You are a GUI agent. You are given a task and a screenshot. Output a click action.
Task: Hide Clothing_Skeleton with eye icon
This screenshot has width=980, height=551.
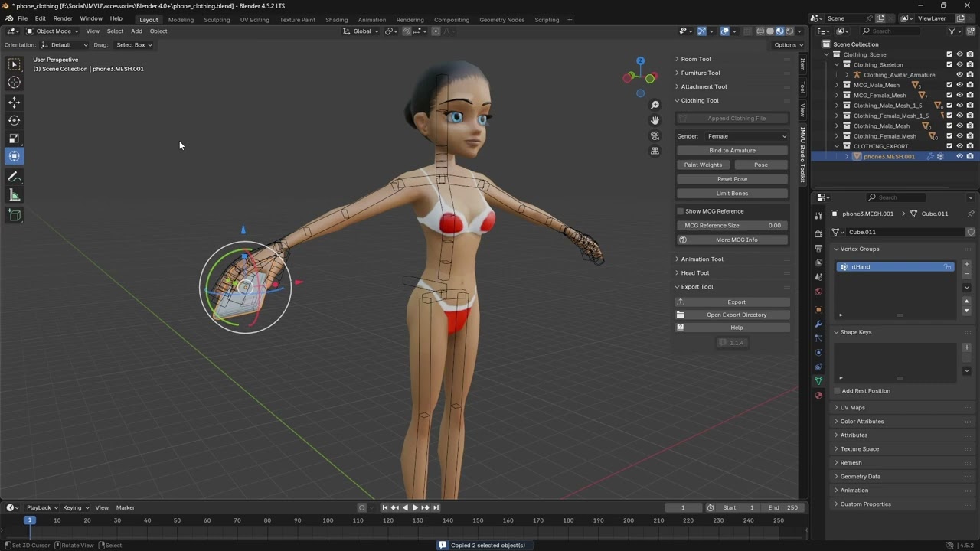click(x=959, y=64)
